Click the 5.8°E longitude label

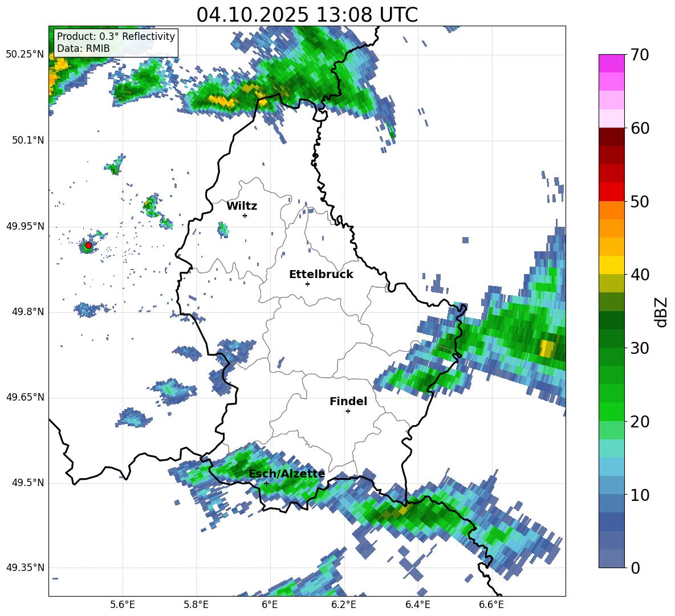(196, 605)
